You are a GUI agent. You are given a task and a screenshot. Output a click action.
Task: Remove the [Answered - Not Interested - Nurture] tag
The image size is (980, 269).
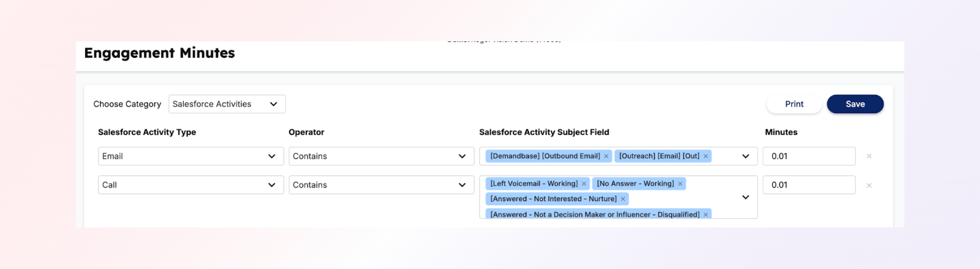tap(623, 199)
